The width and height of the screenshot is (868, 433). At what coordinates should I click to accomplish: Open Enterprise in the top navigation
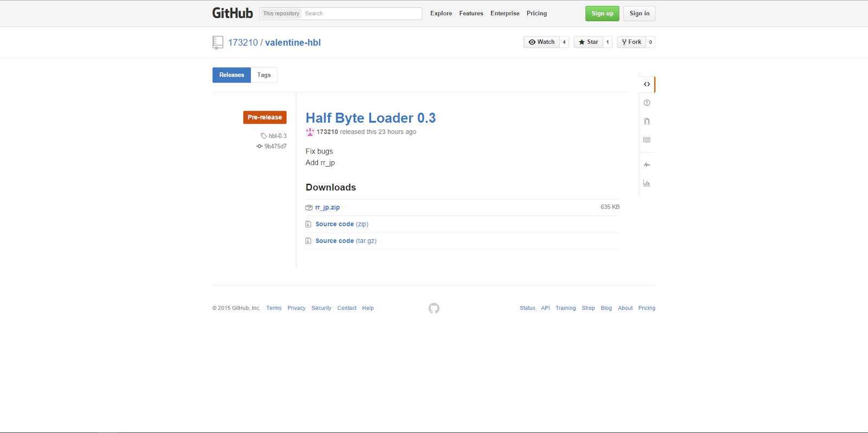click(505, 14)
